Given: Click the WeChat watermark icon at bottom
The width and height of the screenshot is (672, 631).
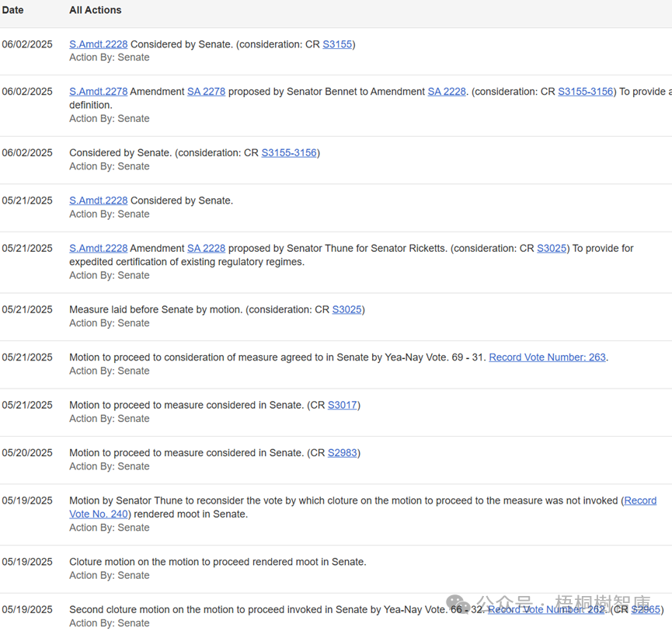Looking at the screenshot, I should 458,605.
